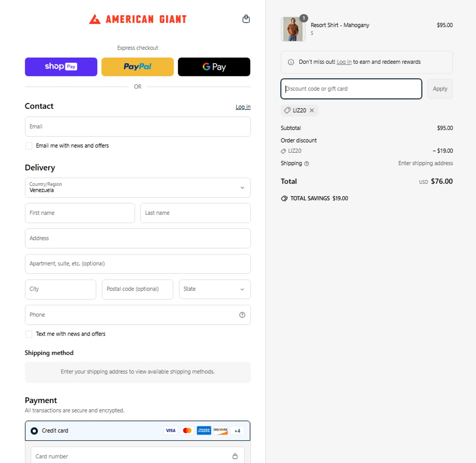Click the Resort Shirt product thumbnail
Screen dimensions: 476x463
[x=293, y=29]
